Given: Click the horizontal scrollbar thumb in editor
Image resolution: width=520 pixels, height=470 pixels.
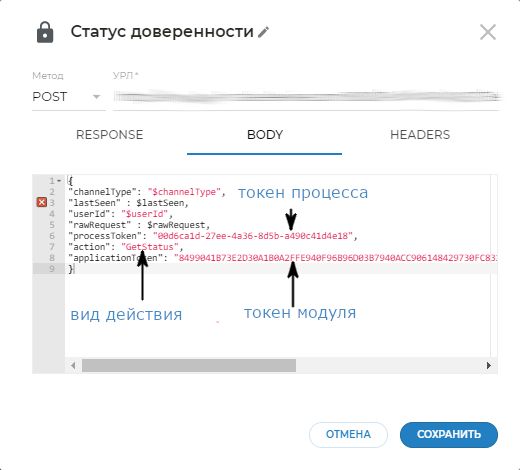Looking at the screenshot, I should click(189, 365).
